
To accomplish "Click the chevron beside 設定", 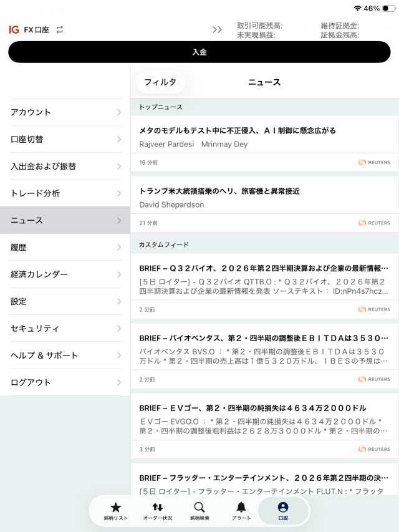I will 118,301.
